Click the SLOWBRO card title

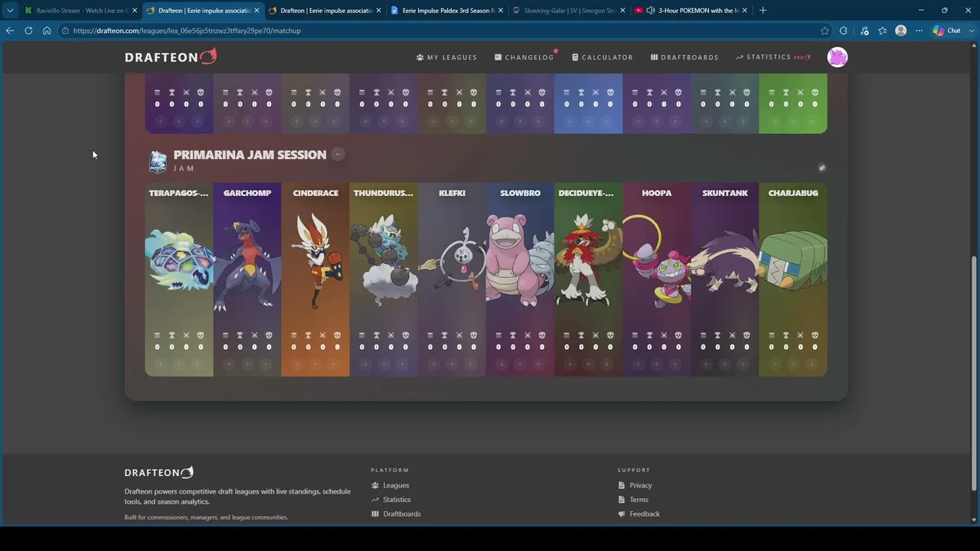520,193
